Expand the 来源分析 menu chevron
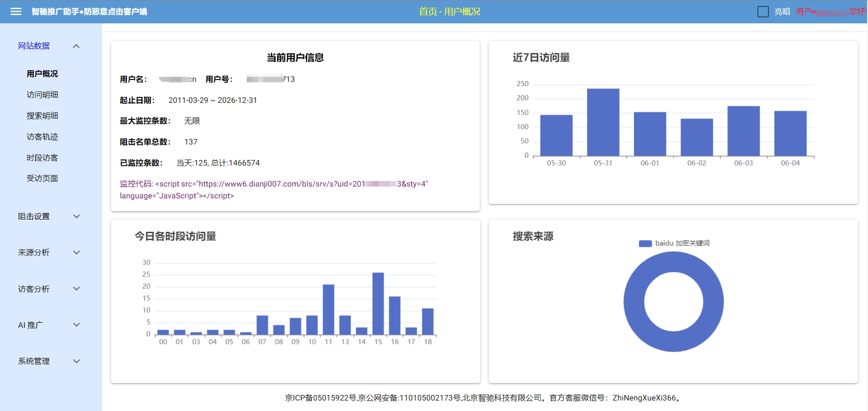The height and width of the screenshot is (411, 868). (x=76, y=252)
